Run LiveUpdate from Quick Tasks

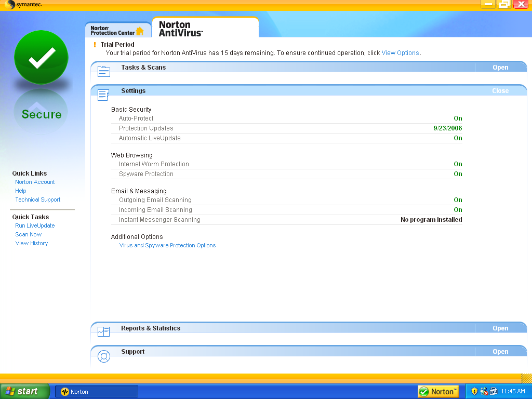tap(35, 225)
